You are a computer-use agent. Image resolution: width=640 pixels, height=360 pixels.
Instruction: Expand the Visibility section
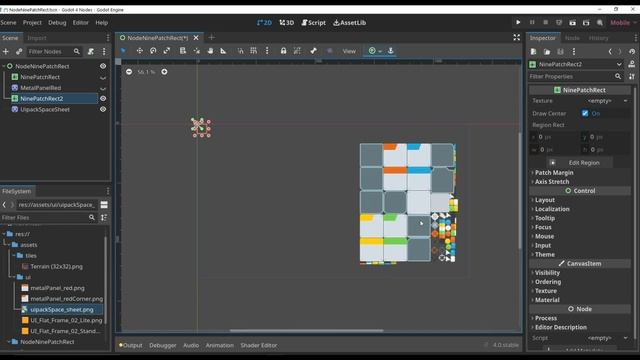(547, 273)
